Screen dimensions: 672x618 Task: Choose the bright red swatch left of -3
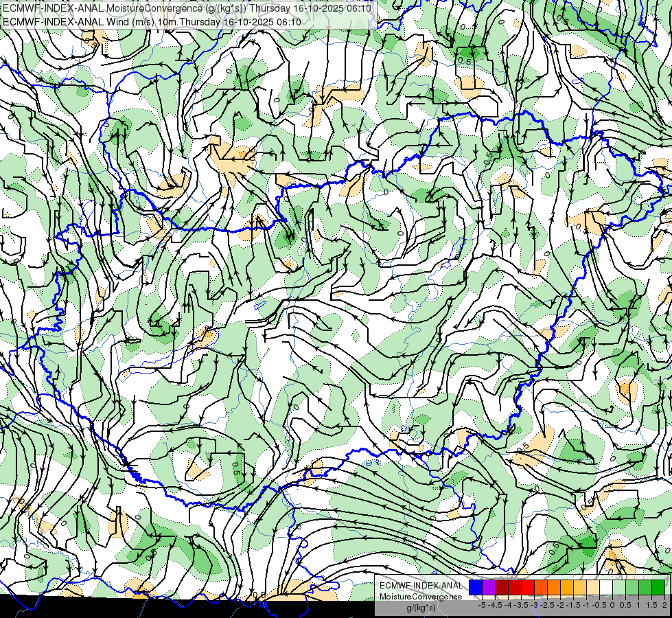coord(528,587)
